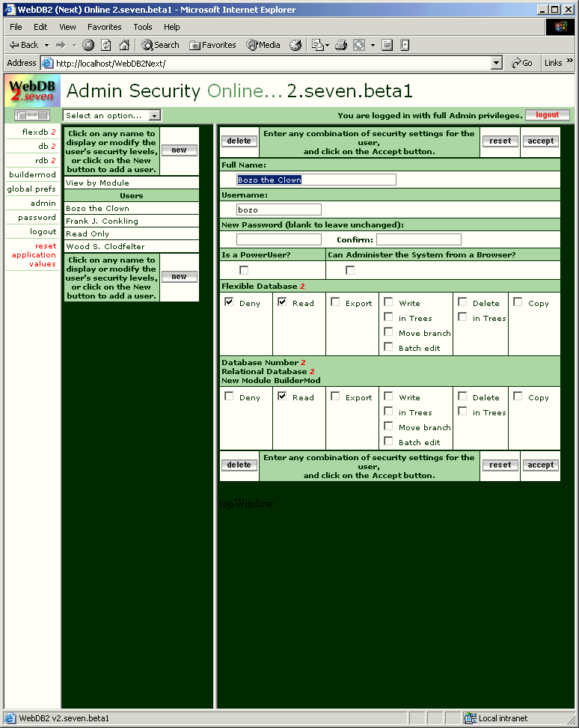The width and height of the screenshot is (579, 728).
Task: Open the flexdb 2 sidebar link
Action: pyautogui.click(x=39, y=132)
